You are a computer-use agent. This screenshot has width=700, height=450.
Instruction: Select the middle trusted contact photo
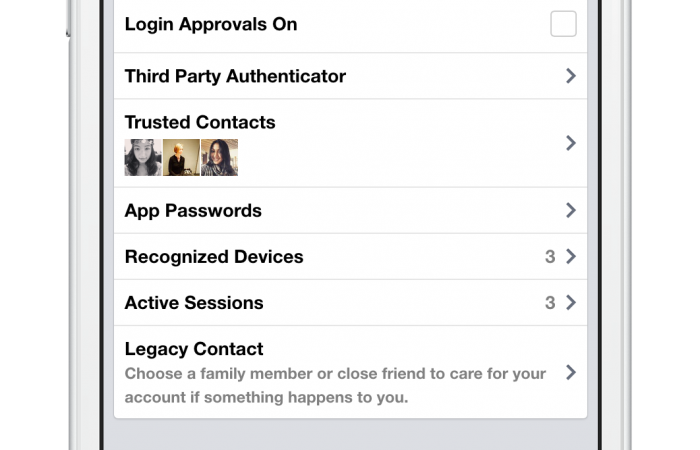click(181, 157)
